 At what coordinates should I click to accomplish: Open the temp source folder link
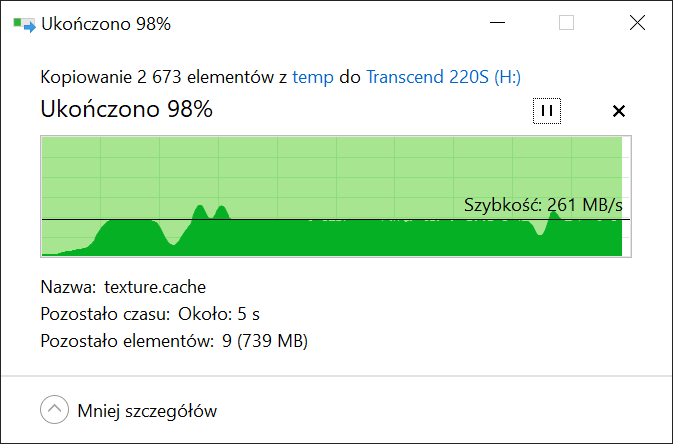313,77
